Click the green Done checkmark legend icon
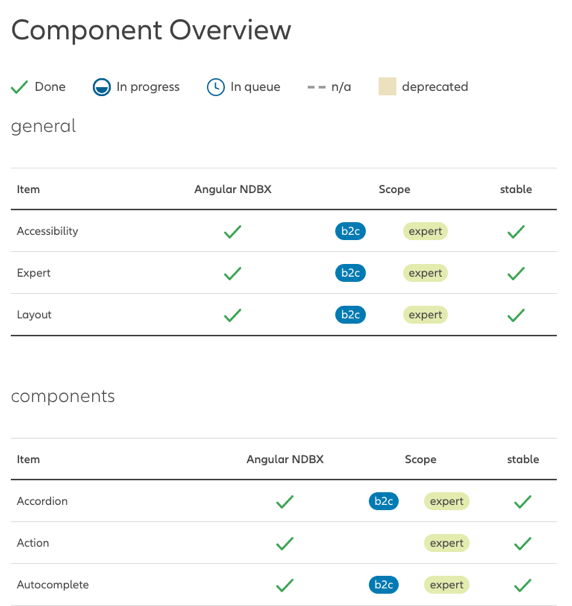This screenshot has width=572, height=606. point(19,87)
